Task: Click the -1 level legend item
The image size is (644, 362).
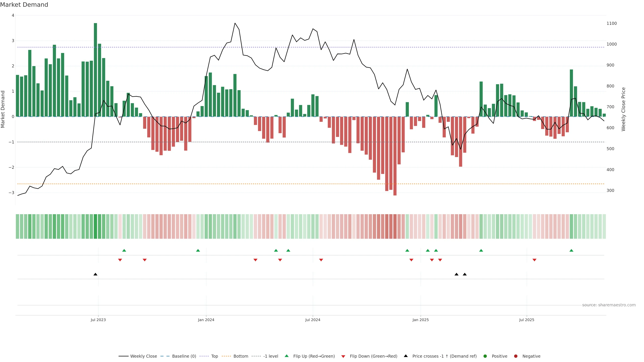Action: pos(271,356)
